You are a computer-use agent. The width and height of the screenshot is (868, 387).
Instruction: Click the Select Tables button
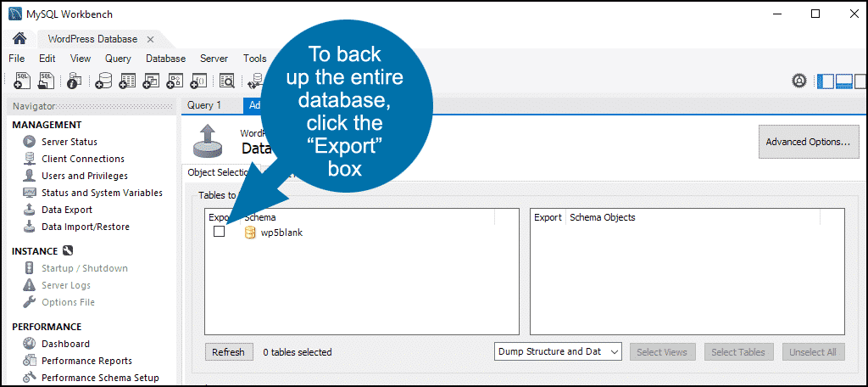pyautogui.click(x=738, y=352)
